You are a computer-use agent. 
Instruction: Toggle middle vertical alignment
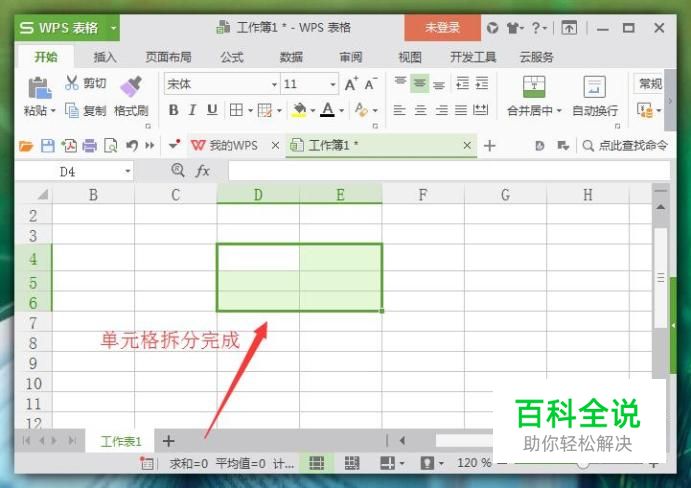tap(420, 83)
